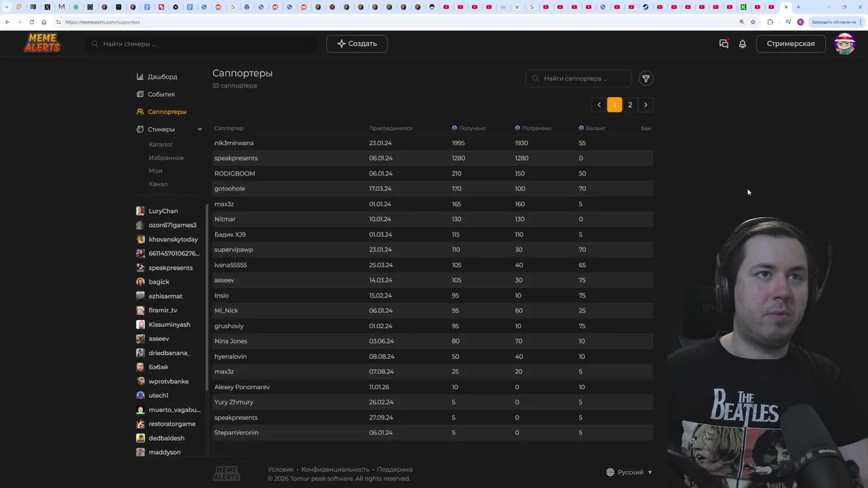Open the user profile avatar menu
Viewport: 868px width, 488px height.
pos(844,44)
